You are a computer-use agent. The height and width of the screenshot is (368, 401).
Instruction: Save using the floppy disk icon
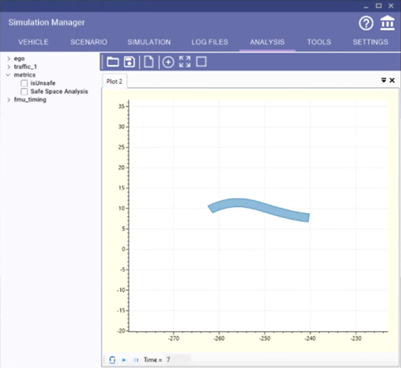coord(129,62)
